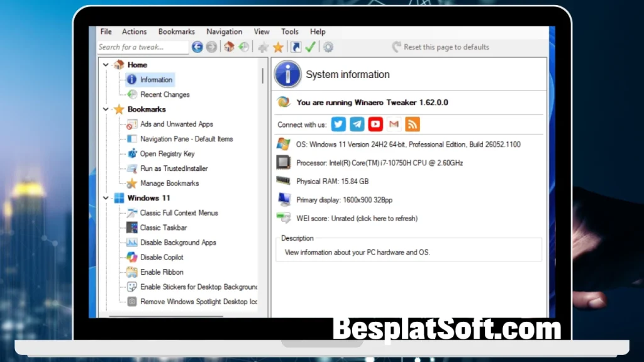Image resolution: width=644 pixels, height=362 pixels.
Task: Open the Navigation menu
Action: pyautogui.click(x=224, y=31)
